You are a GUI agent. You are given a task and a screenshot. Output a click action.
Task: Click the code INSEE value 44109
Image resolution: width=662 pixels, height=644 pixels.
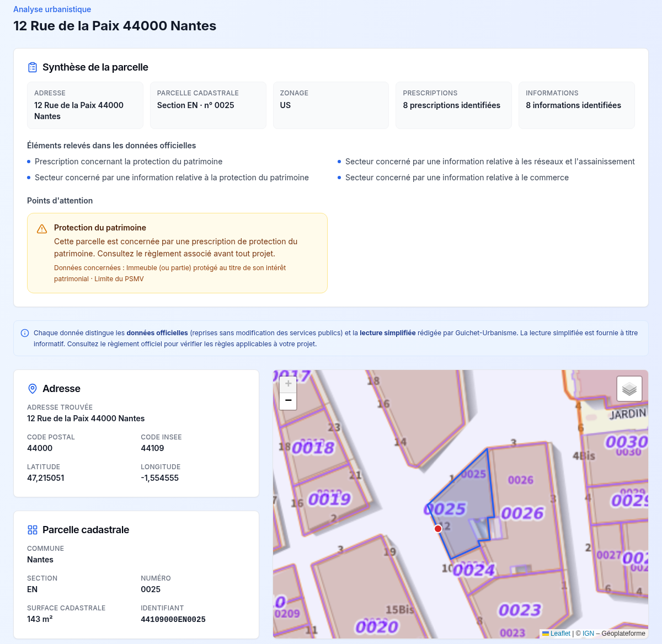152,448
